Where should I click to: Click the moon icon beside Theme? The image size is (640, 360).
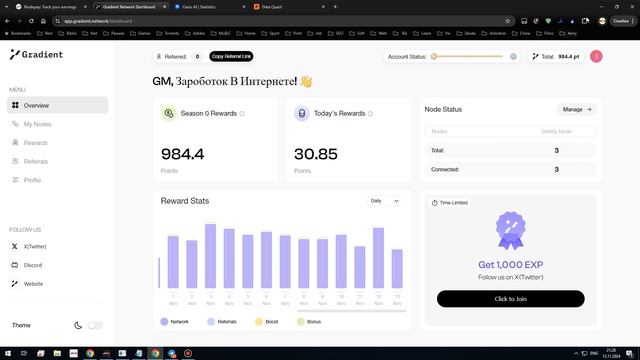[78, 325]
